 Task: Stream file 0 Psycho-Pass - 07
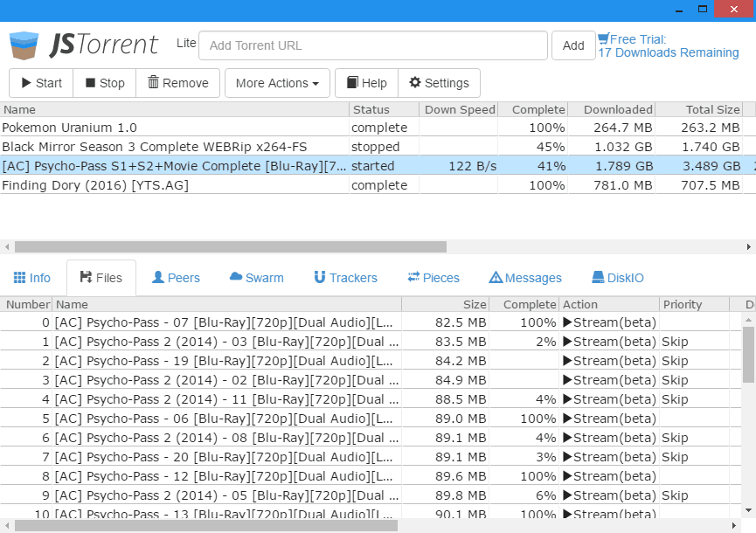[609, 322]
